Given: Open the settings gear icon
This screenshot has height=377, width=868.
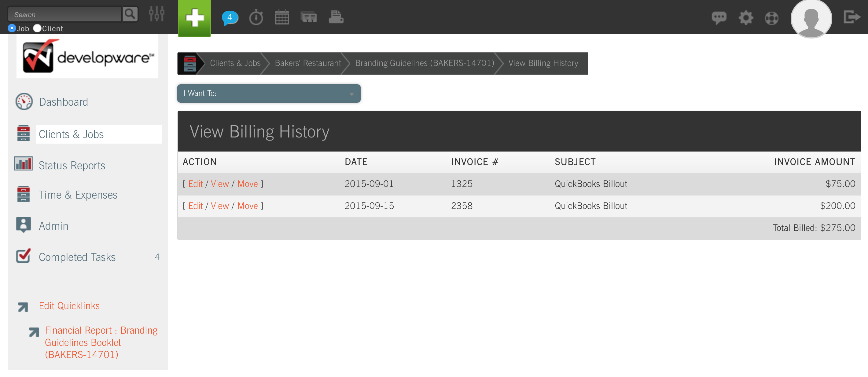Looking at the screenshot, I should coord(746,17).
